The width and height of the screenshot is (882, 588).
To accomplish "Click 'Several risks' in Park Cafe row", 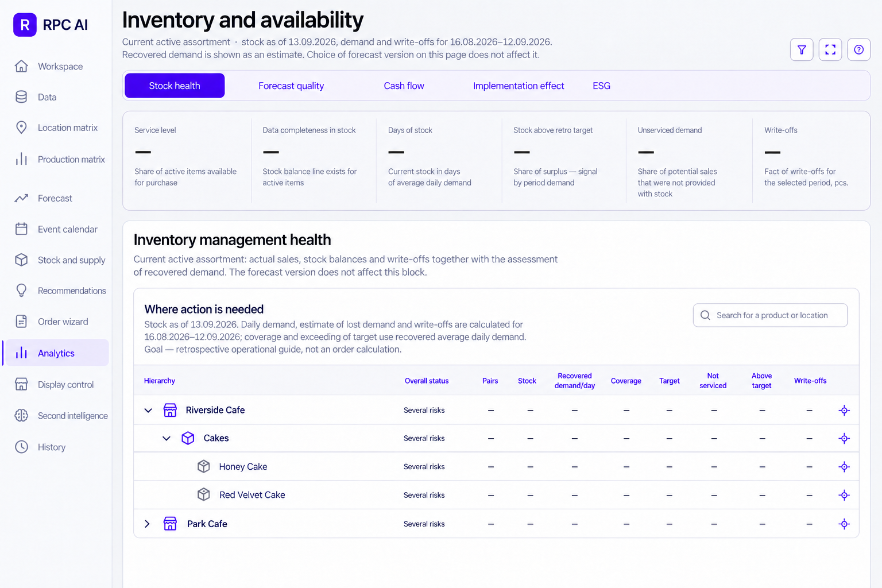I will click(424, 524).
